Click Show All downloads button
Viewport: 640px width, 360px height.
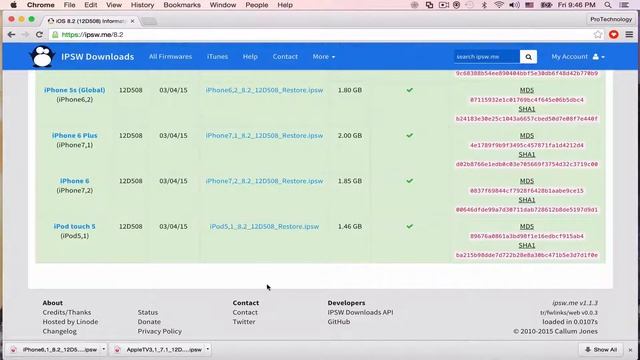(x=600, y=350)
